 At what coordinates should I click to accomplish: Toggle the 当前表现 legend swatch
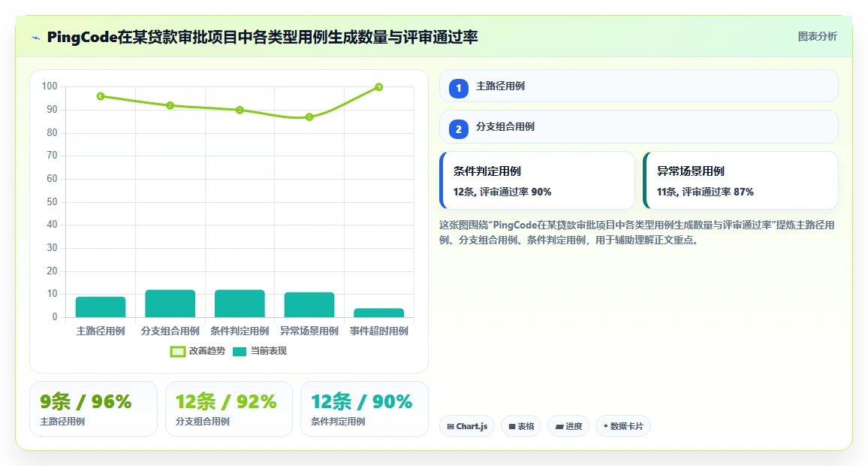click(239, 351)
